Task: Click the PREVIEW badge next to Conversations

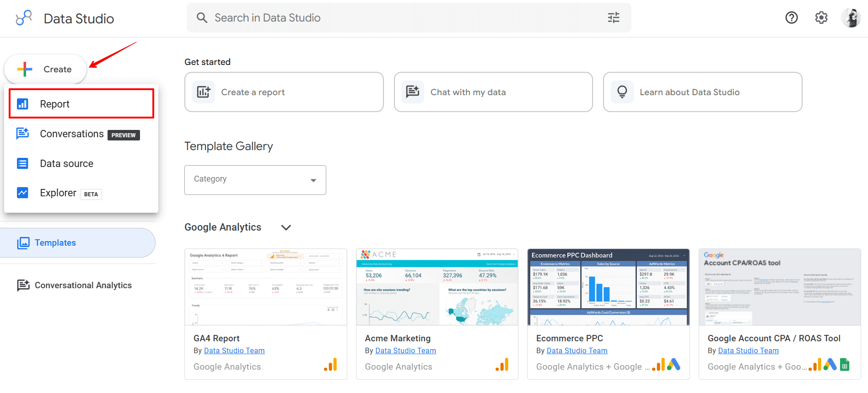Action: click(x=124, y=135)
